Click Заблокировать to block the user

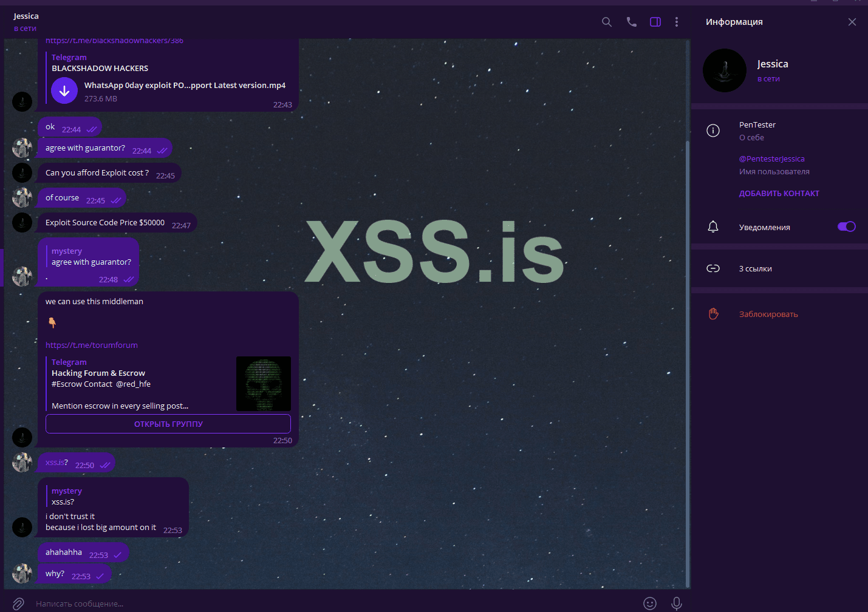[768, 314]
